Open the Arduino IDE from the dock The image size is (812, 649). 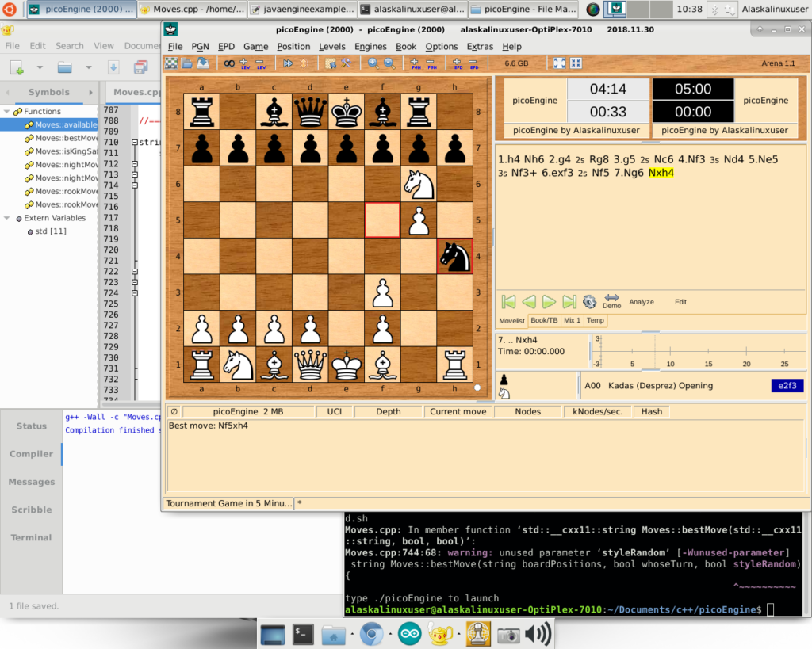[410, 634]
